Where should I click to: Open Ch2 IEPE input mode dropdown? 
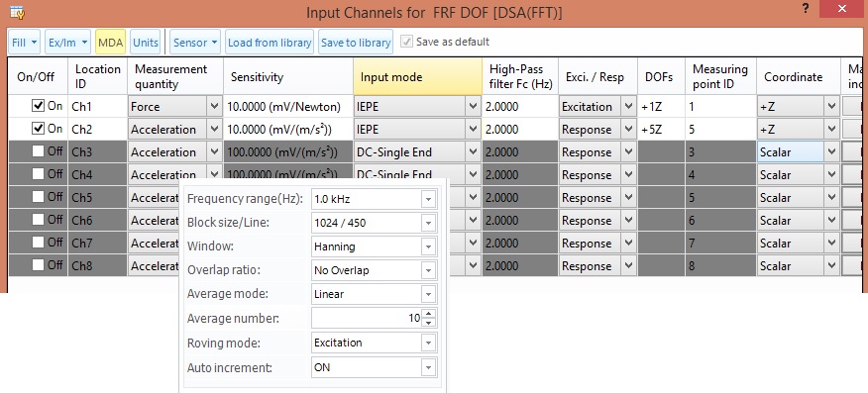coord(473,129)
